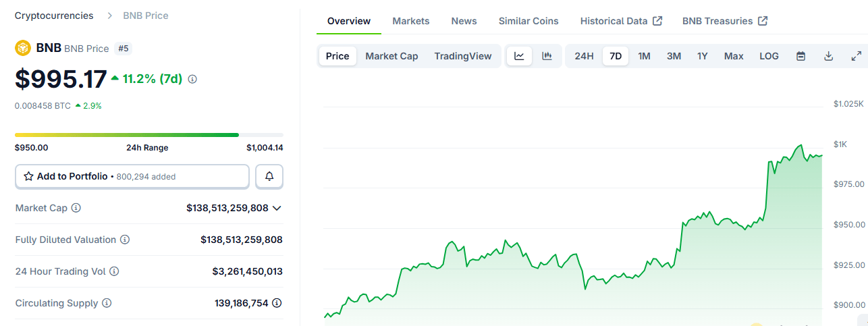
Task: Click info icon next to 7d percentage
Action: pos(192,79)
